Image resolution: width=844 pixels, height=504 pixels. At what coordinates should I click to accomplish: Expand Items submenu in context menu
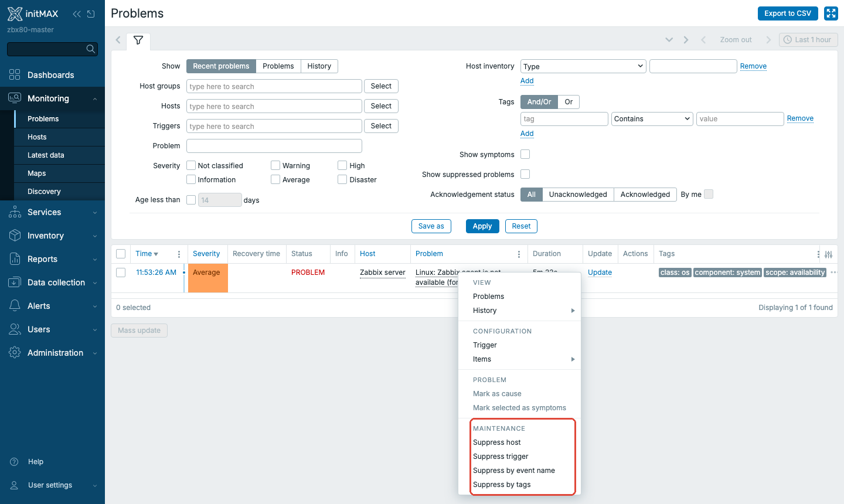(519, 359)
